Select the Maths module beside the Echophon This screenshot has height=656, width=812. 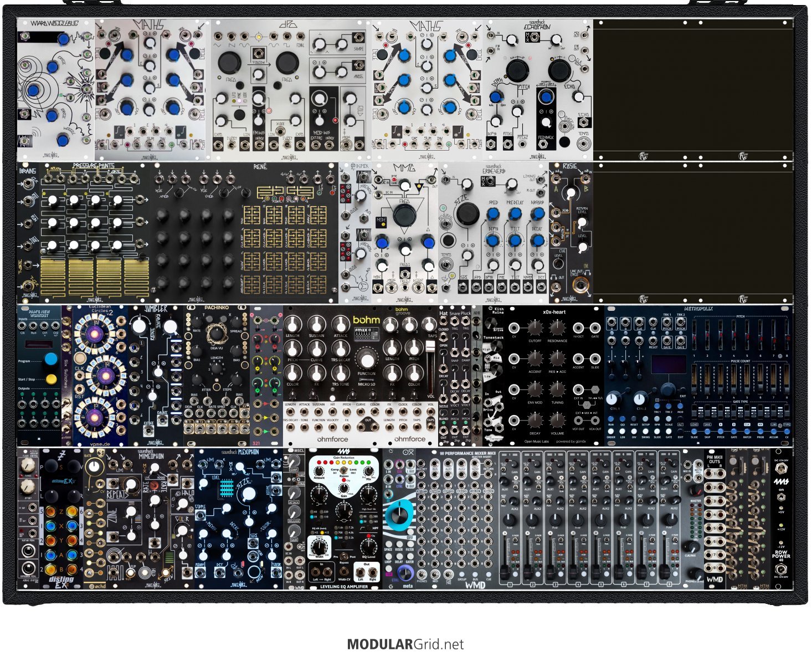pos(428,90)
